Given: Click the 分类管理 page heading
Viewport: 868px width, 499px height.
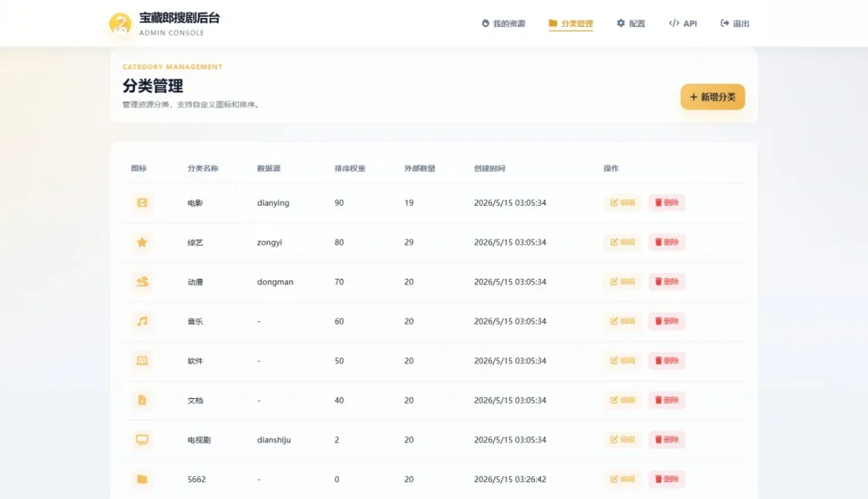Looking at the screenshot, I should coord(153,86).
